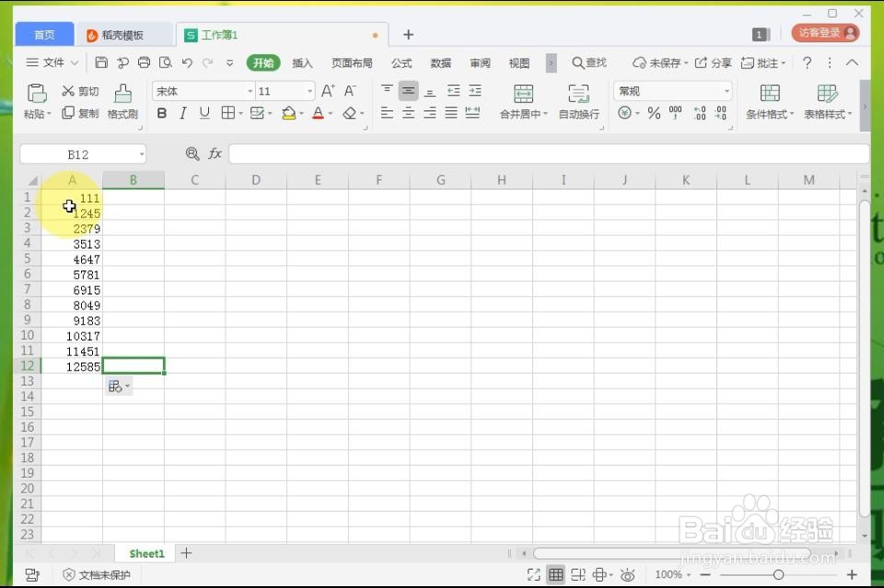Open Table Styles (表格样式) menu

(828, 102)
